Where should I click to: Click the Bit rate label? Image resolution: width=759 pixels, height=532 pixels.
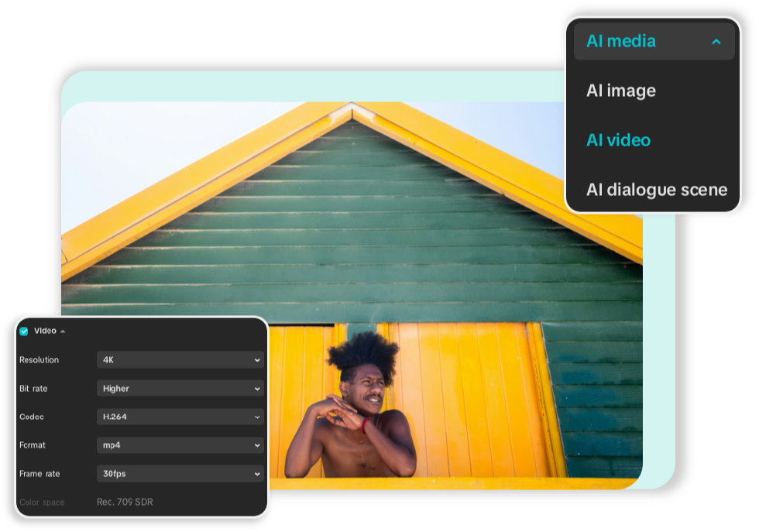click(x=33, y=388)
